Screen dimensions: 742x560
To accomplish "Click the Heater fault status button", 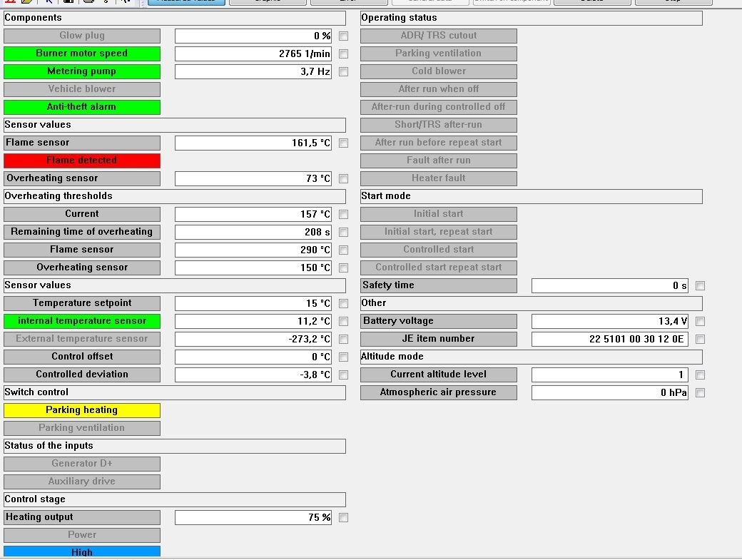I will (x=438, y=178).
